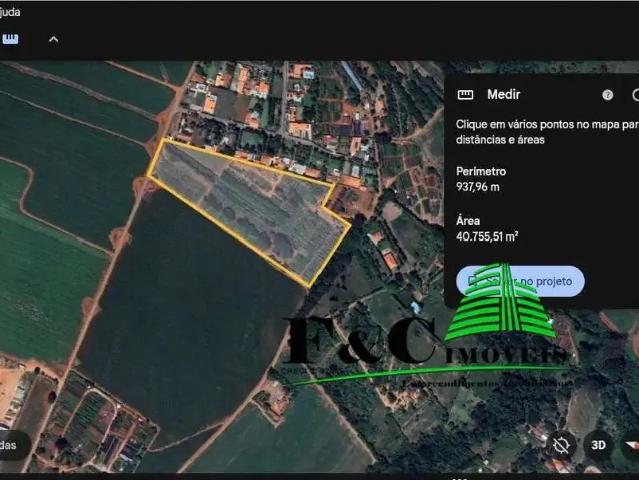The height and width of the screenshot is (480, 639).
Task: Click the red compass arrow
Action: (630, 444)
